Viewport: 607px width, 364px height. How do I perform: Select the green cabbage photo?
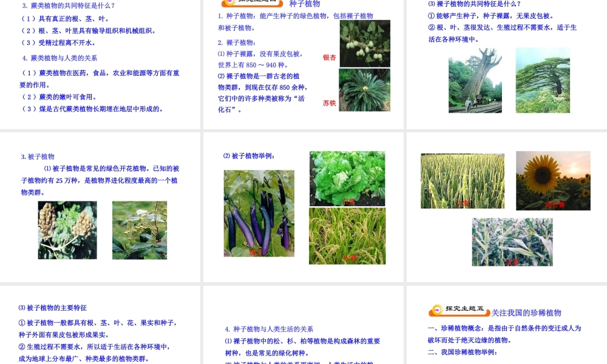(x=347, y=178)
